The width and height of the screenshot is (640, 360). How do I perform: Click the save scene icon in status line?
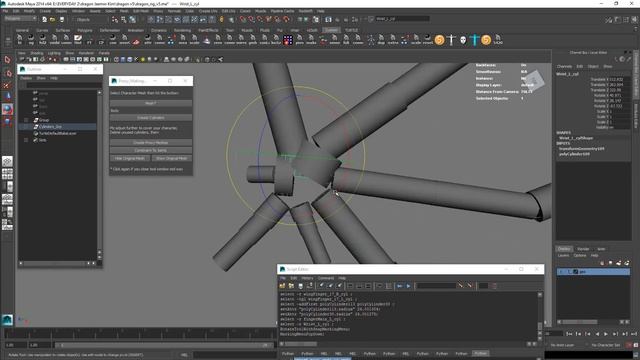62,19
